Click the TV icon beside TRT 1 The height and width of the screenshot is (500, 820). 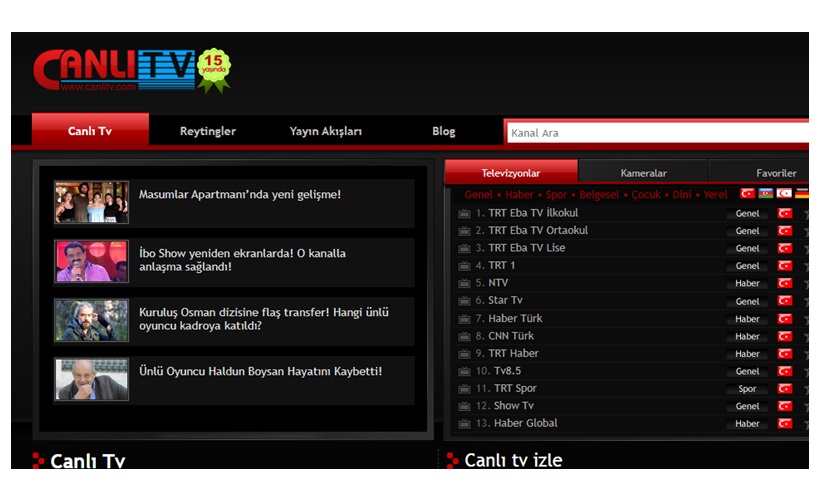[464, 266]
